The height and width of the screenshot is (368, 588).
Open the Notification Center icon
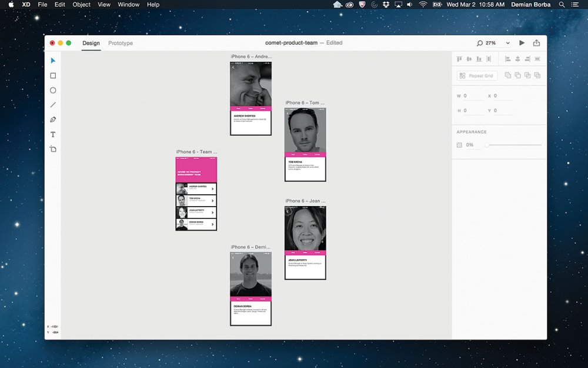pyautogui.click(x=574, y=5)
